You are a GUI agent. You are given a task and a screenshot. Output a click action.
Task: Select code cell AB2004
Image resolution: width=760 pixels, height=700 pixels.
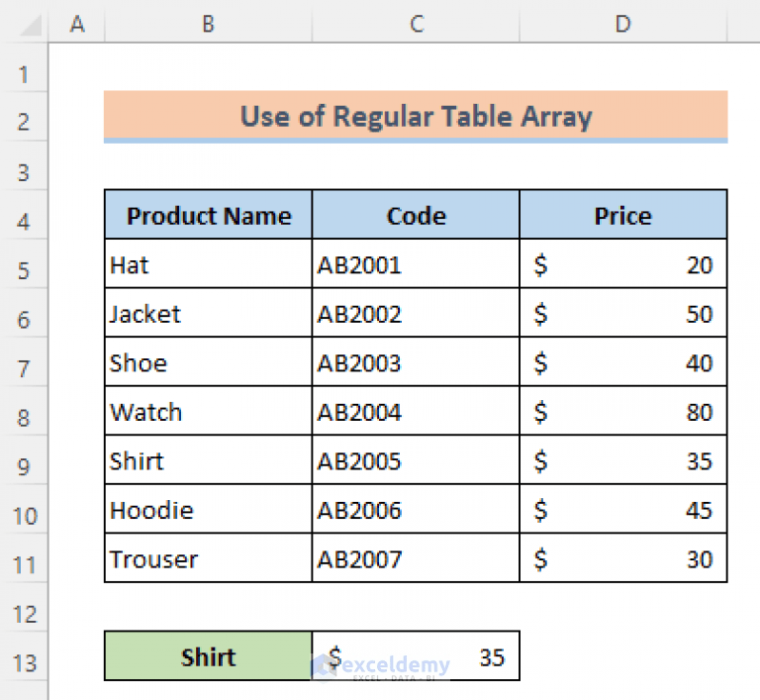[416, 411]
